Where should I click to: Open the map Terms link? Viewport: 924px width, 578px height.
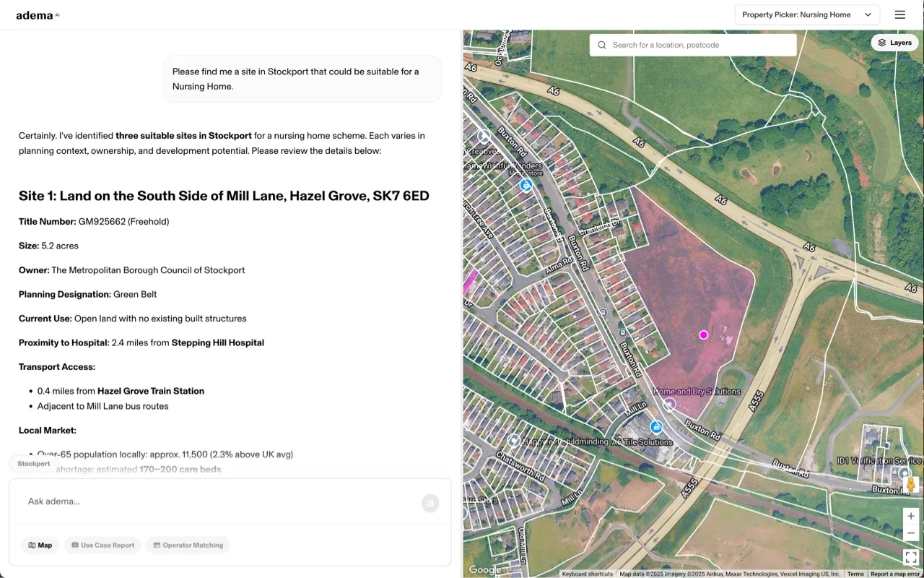tap(855, 574)
